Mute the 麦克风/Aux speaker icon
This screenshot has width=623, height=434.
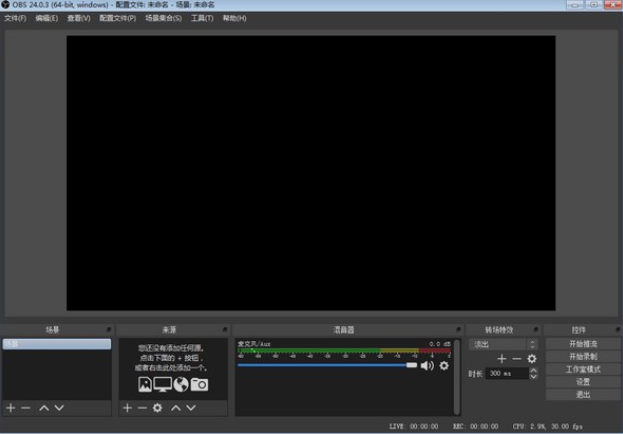click(x=427, y=366)
